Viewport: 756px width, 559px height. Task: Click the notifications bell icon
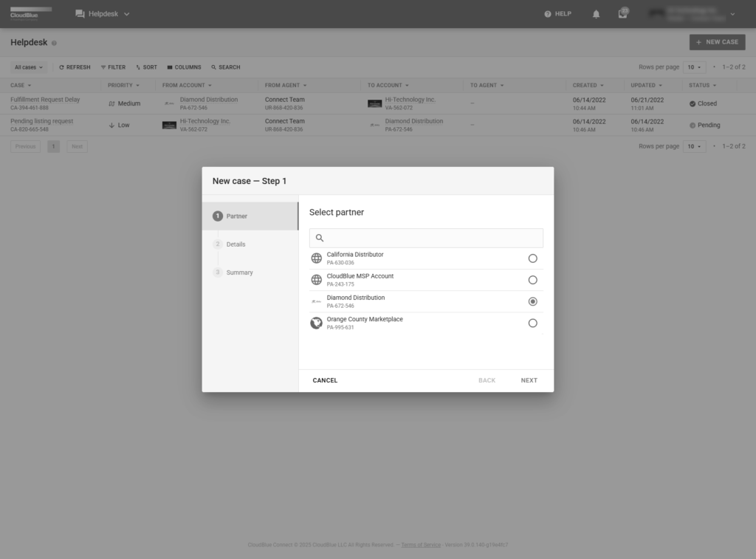(596, 14)
